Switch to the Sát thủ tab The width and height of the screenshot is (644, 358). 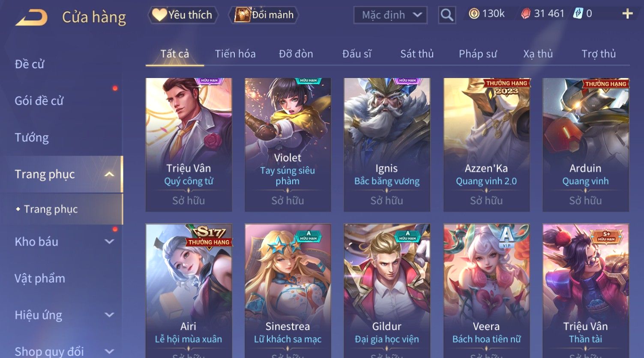[417, 54]
